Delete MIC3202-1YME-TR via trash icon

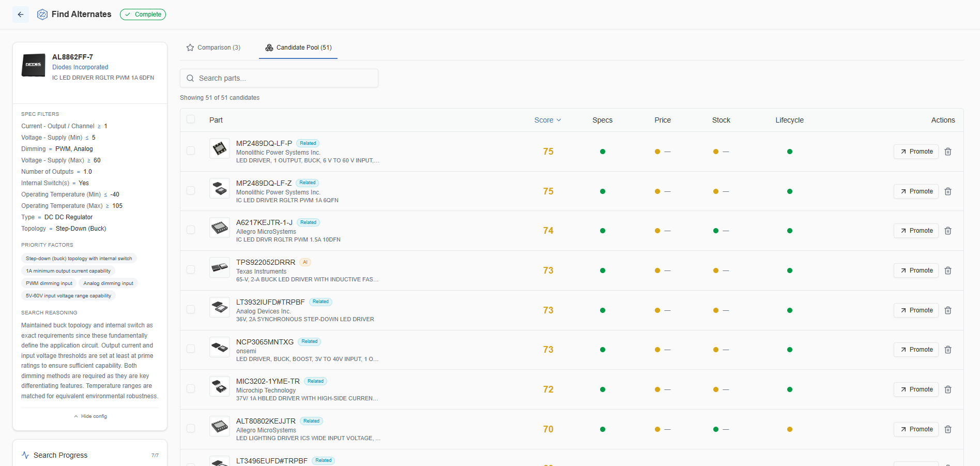(x=948, y=389)
